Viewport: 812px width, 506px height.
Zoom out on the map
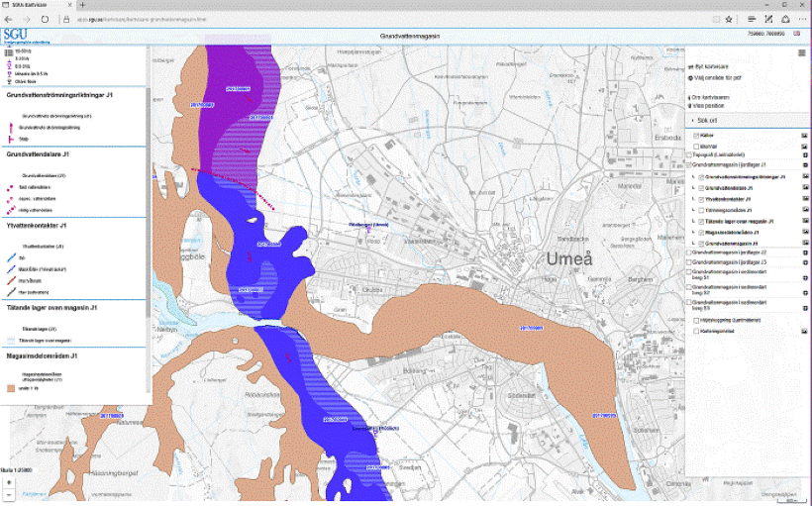point(9,495)
